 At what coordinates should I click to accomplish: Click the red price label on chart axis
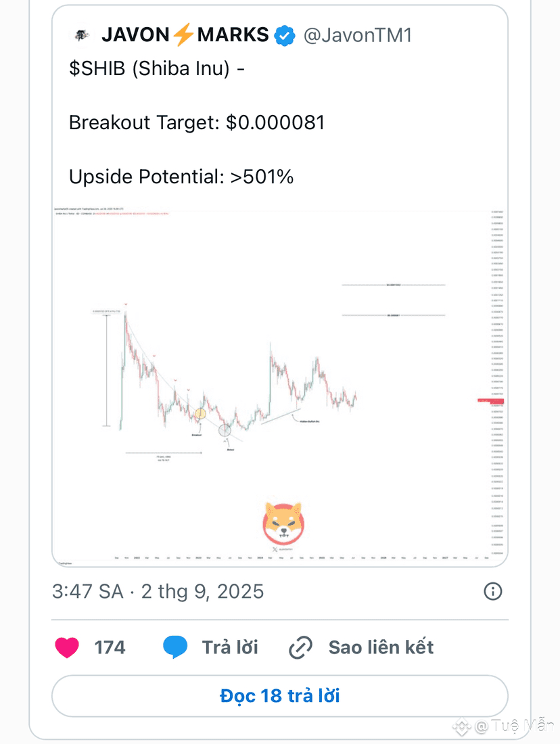coord(491,401)
